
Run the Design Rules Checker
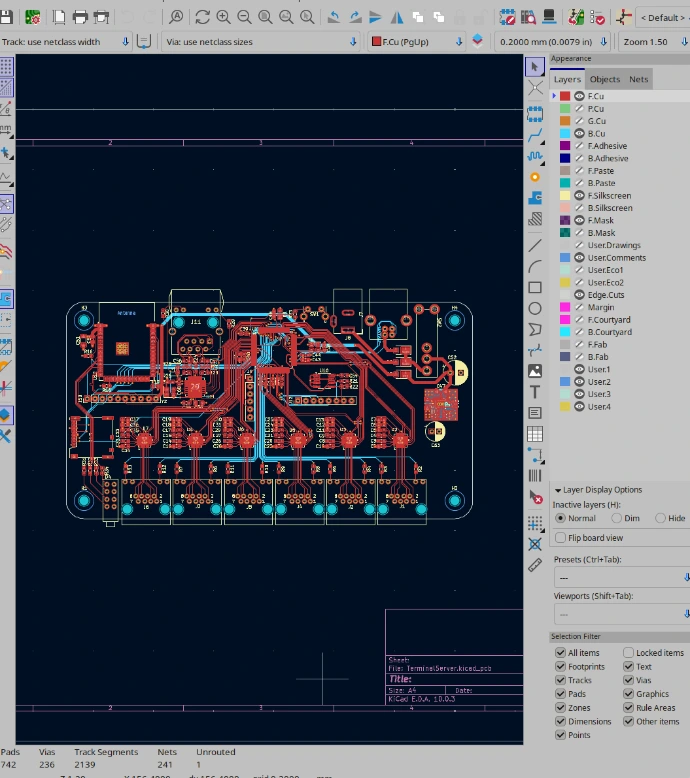tap(597, 17)
